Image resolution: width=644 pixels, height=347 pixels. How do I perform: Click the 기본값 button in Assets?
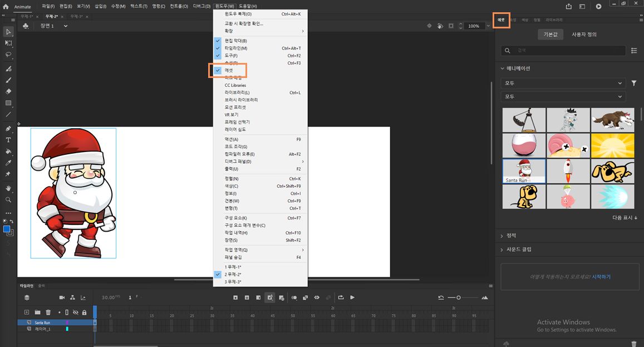[x=550, y=35]
